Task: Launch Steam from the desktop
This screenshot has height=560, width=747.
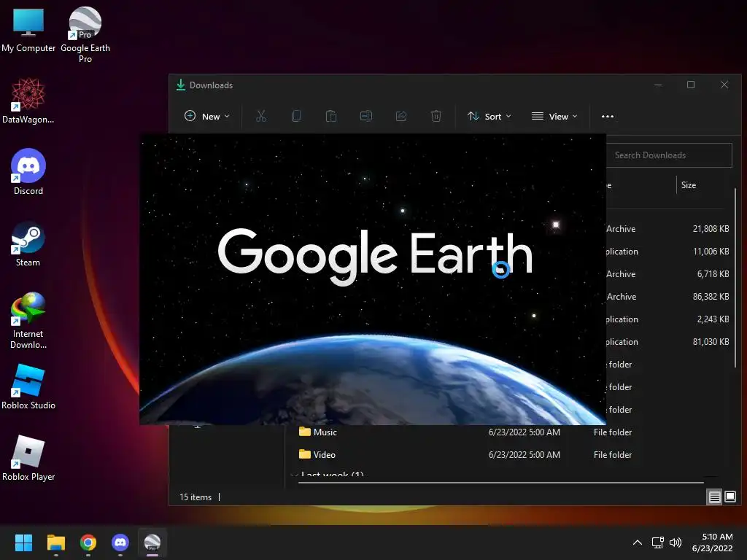Action: (28, 244)
